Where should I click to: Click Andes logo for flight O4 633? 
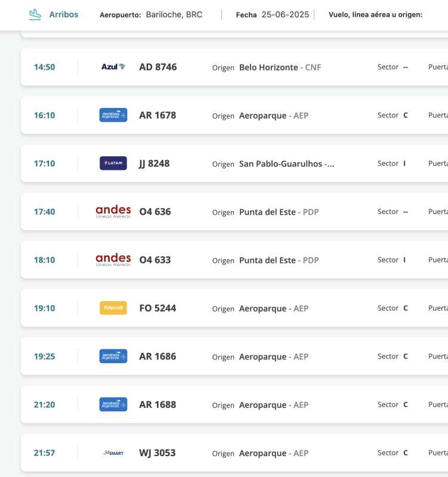(x=113, y=259)
